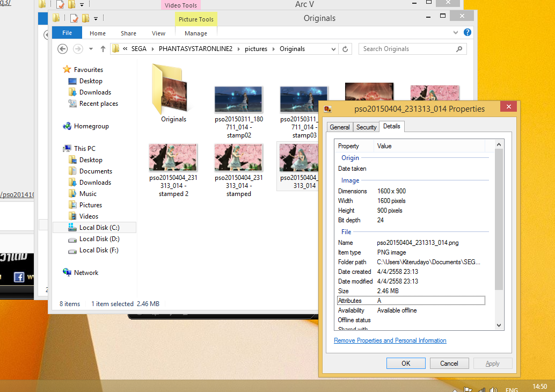Select pso20150404_231313_014 - stamped image
The height and width of the screenshot is (392, 555).
238,157
